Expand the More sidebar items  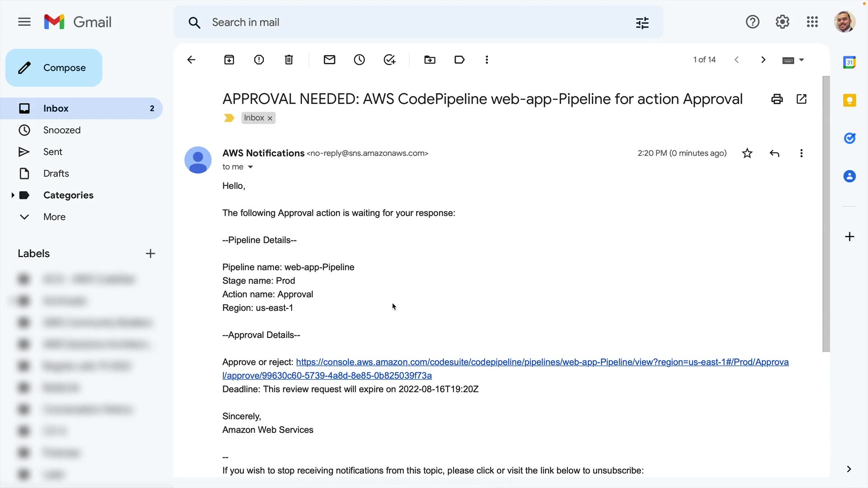click(x=54, y=217)
